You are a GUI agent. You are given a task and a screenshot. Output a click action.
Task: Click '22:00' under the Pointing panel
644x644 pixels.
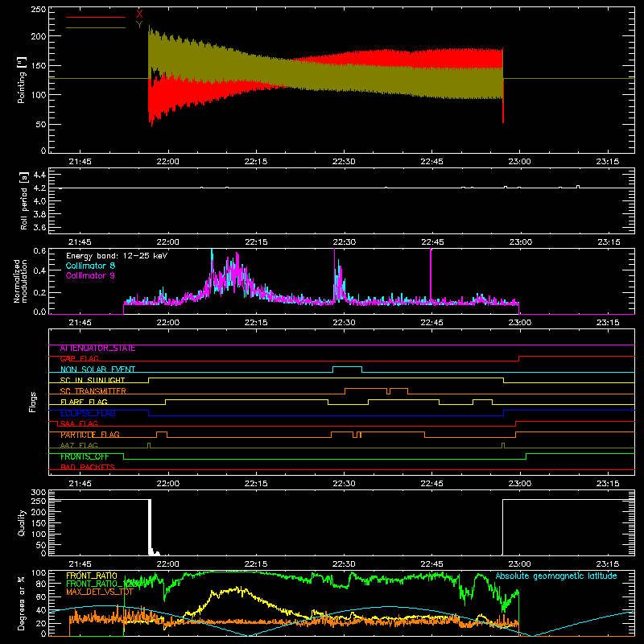pos(168,162)
